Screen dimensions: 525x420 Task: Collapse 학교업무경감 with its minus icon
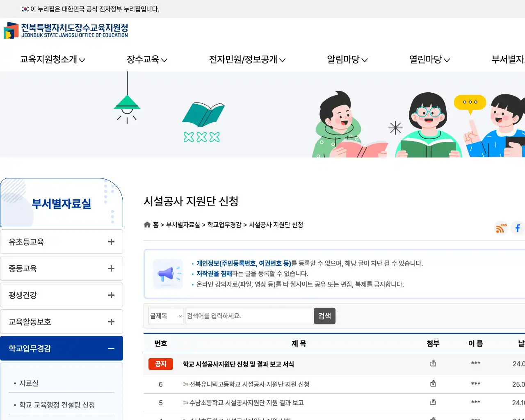[x=111, y=349]
